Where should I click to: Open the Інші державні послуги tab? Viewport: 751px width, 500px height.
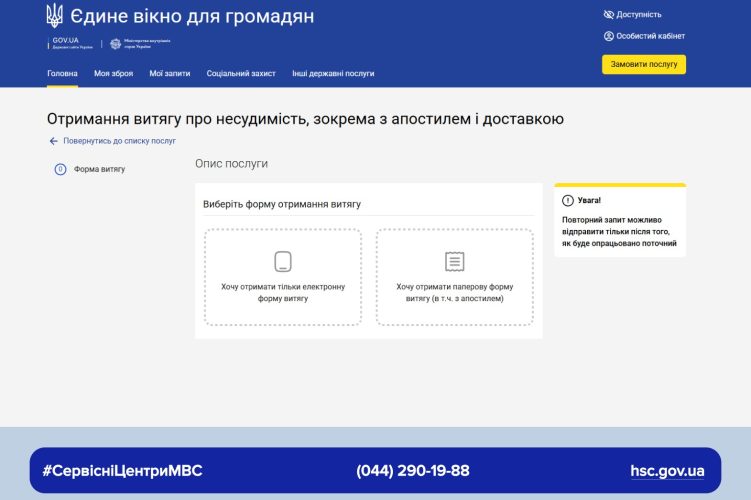click(333, 74)
